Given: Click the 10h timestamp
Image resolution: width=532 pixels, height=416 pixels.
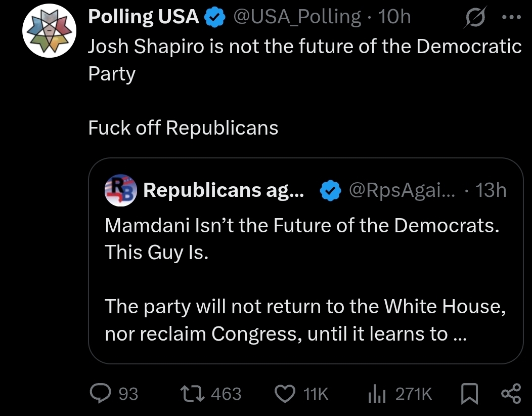Looking at the screenshot, I should (395, 17).
